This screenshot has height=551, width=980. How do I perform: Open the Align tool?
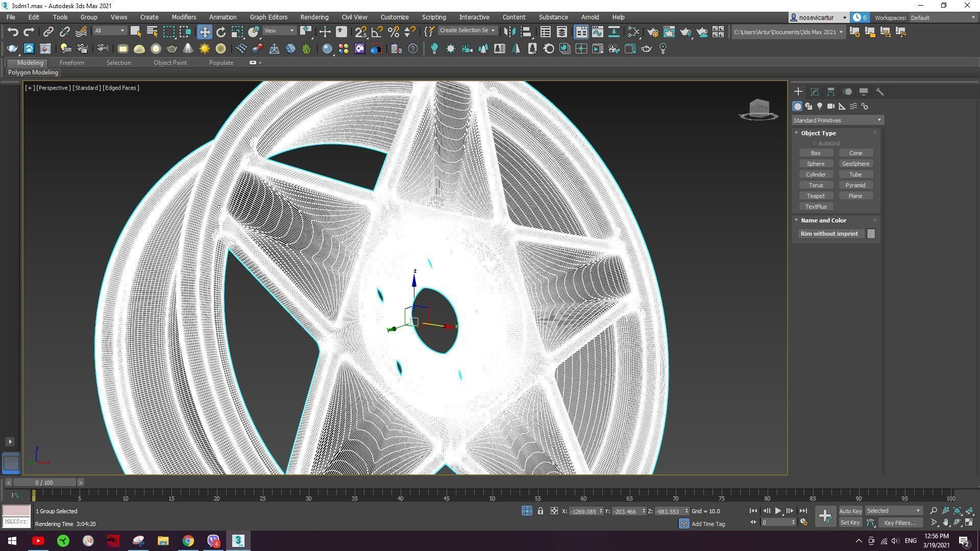coord(526,32)
